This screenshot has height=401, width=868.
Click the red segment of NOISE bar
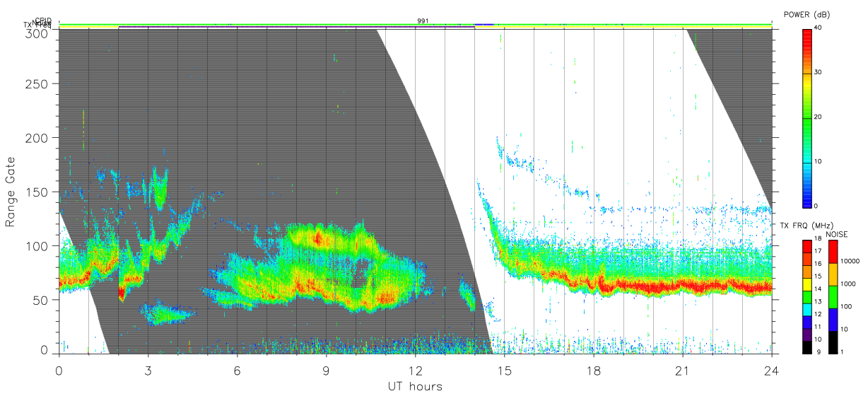(833, 252)
